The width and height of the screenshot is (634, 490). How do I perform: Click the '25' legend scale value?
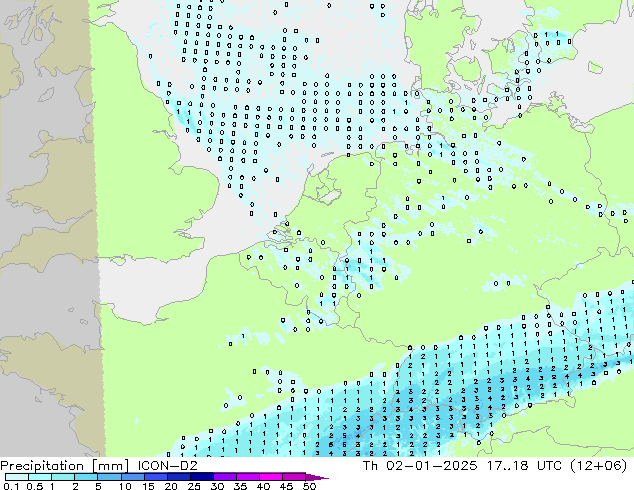pos(194,486)
